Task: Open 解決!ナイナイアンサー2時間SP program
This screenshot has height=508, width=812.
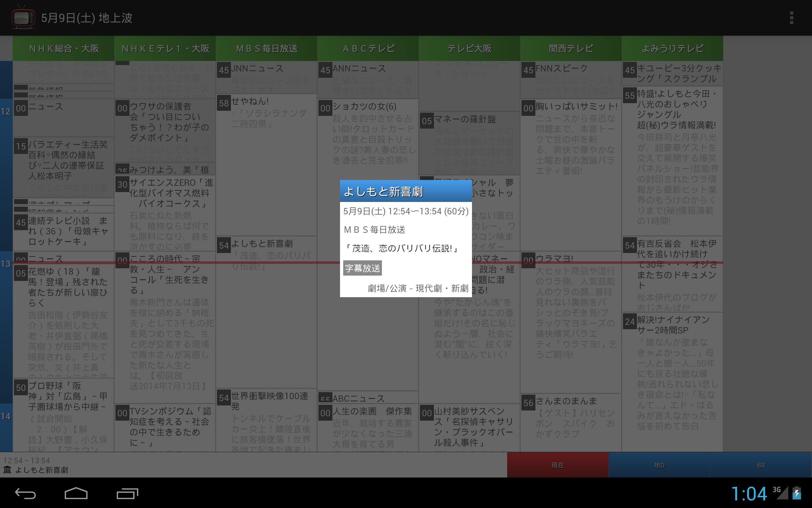Action: point(672,382)
